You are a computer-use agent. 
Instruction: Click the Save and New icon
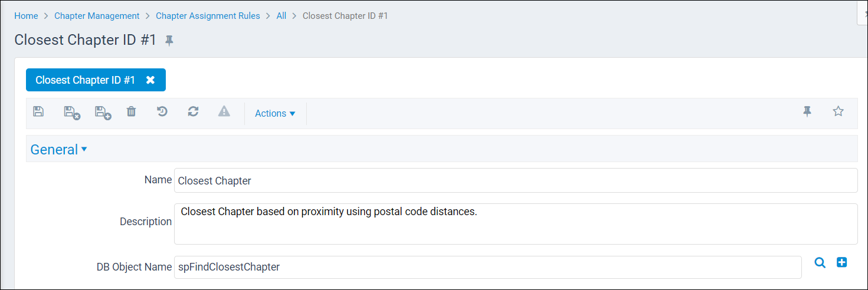coord(103,113)
